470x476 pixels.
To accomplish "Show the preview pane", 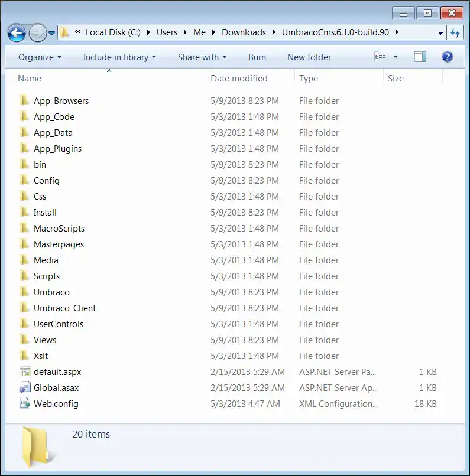I will tap(420, 57).
